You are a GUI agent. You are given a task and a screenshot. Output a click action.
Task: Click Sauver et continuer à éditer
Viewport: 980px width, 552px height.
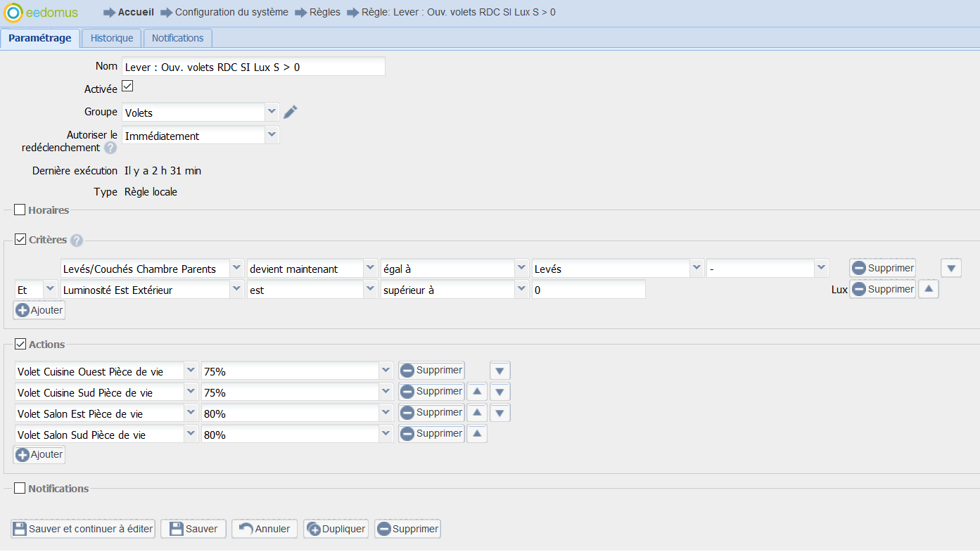tap(83, 529)
